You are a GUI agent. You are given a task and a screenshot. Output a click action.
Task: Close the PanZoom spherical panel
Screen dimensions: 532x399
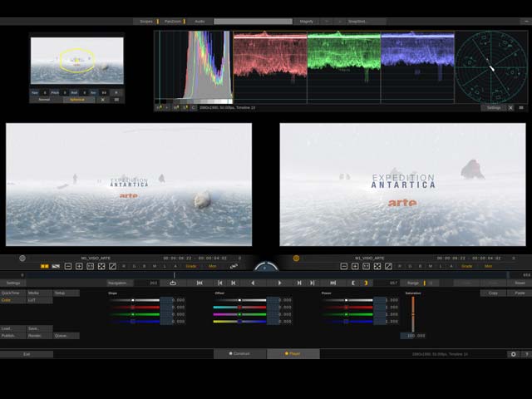tap(103, 100)
